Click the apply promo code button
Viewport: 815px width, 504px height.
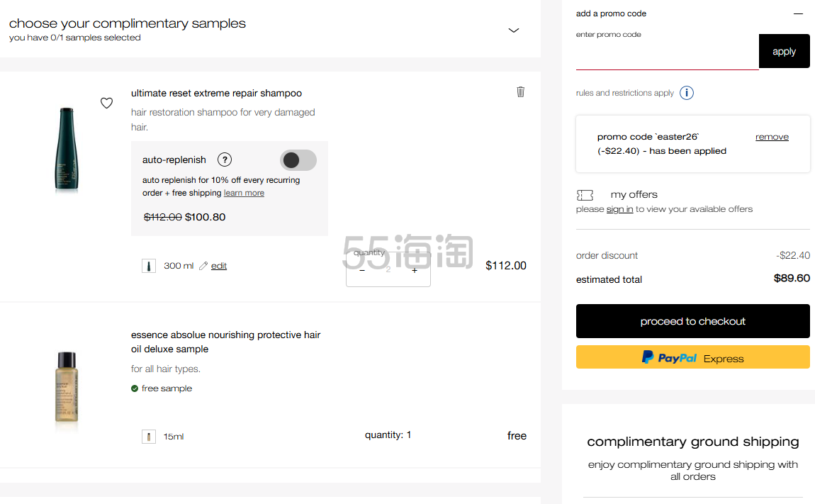[784, 51]
